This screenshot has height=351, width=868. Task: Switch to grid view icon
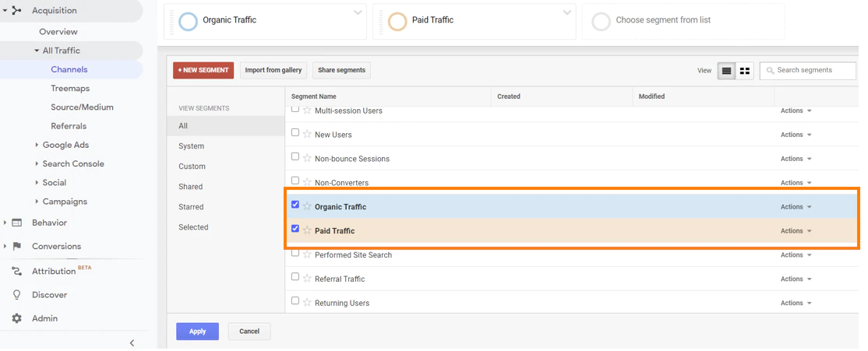(745, 71)
